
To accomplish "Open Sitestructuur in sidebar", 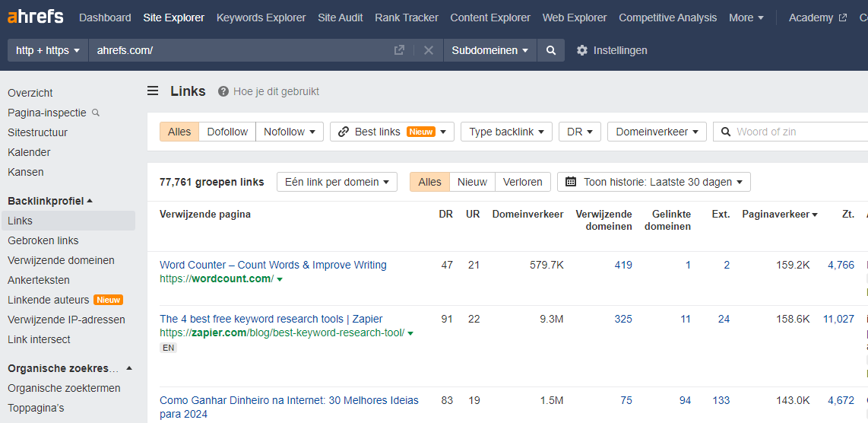I will click(x=38, y=132).
